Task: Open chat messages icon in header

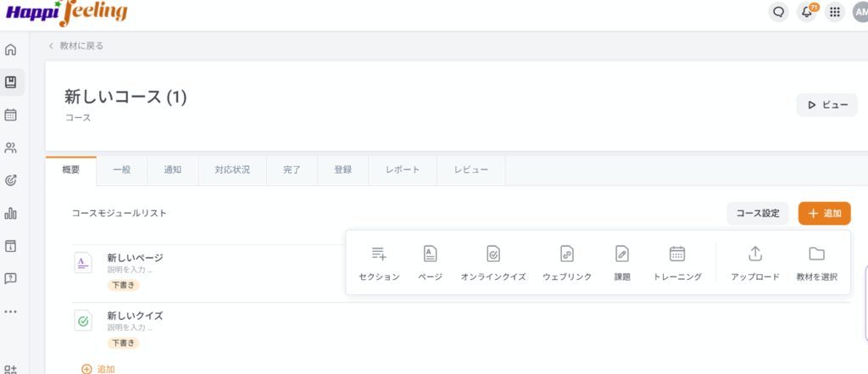Action: click(x=778, y=12)
